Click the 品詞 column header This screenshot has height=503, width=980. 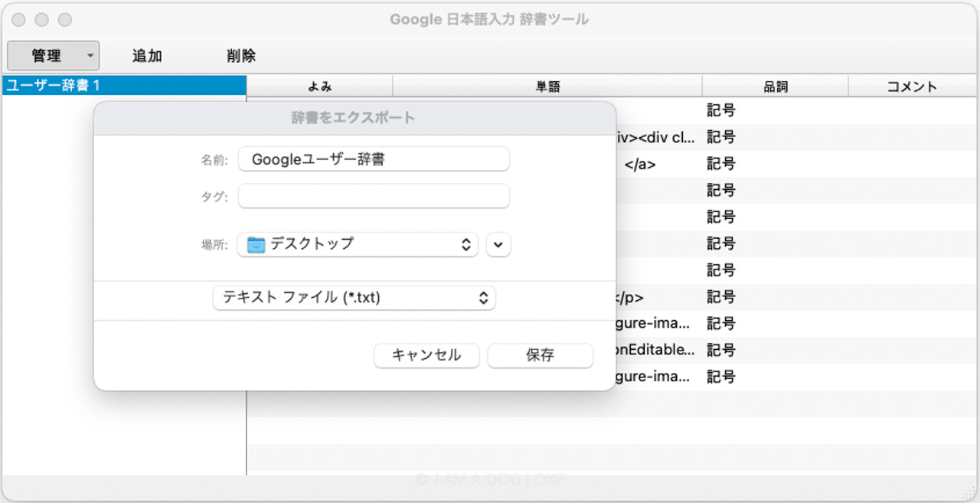click(x=776, y=87)
